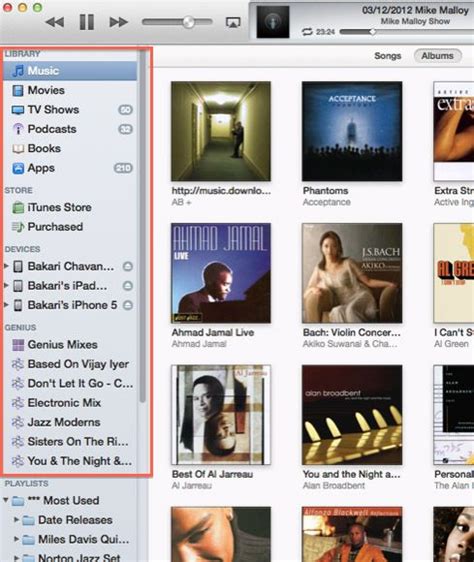Viewport: 474px width, 562px height.
Task: Click Ahmad Jamal Live album title
Action: [x=213, y=333]
